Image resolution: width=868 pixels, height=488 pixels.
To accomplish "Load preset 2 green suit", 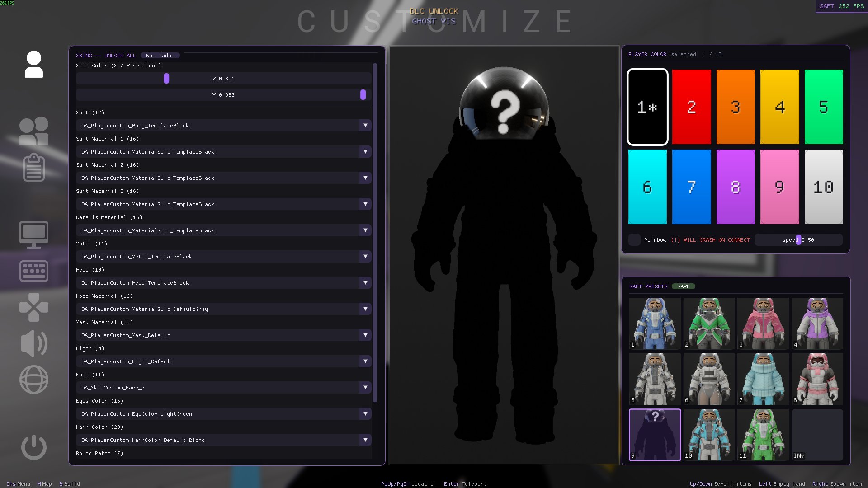I will click(709, 324).
